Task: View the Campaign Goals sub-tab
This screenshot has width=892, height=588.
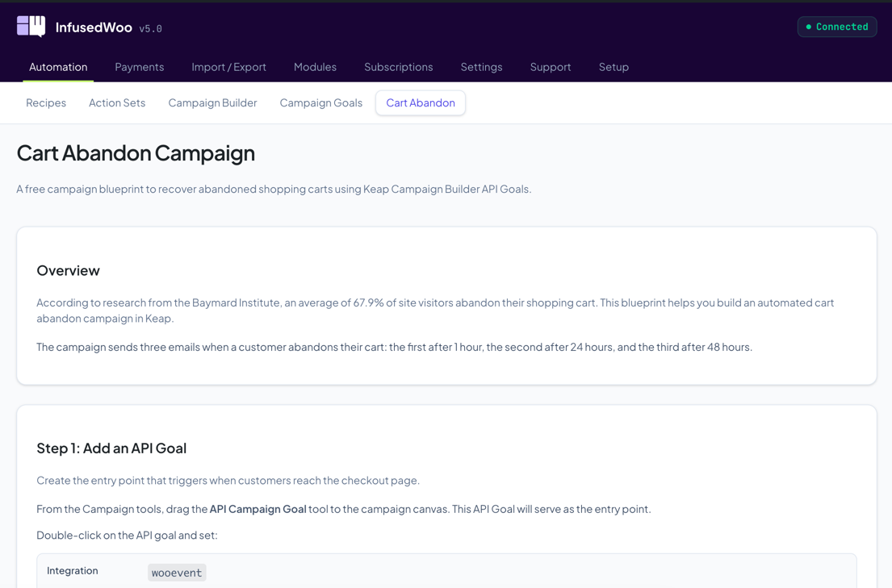Action: [320, 102]
